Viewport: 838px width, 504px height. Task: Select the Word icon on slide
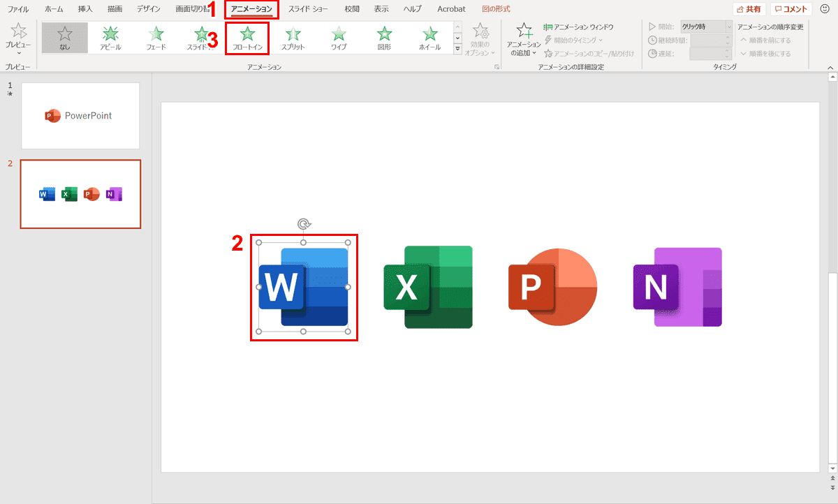pos(303,287)
